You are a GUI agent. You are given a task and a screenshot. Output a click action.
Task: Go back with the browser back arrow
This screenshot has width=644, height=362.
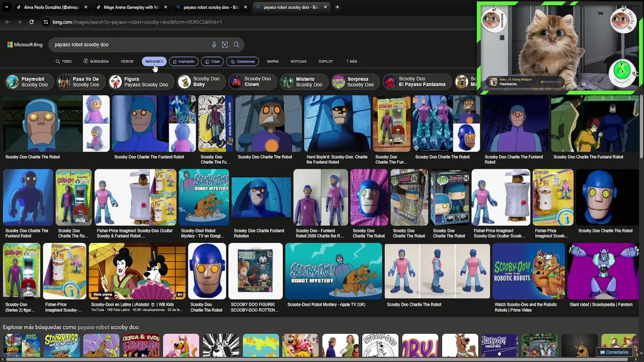(7, 22)
